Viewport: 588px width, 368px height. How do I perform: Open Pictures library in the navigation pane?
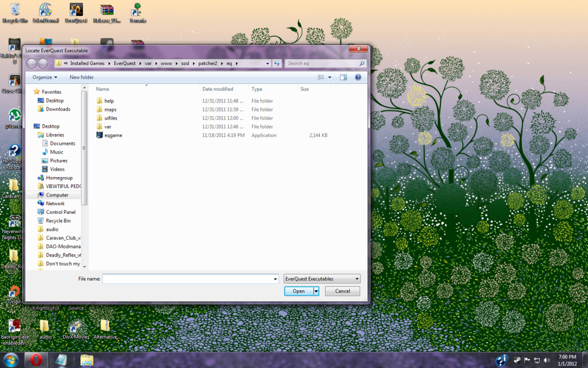(59, 161)
